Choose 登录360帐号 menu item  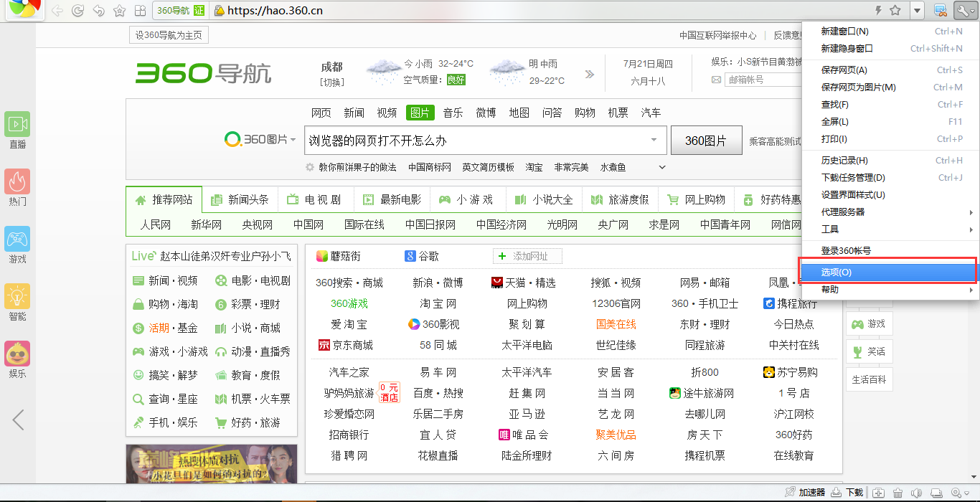889,251
